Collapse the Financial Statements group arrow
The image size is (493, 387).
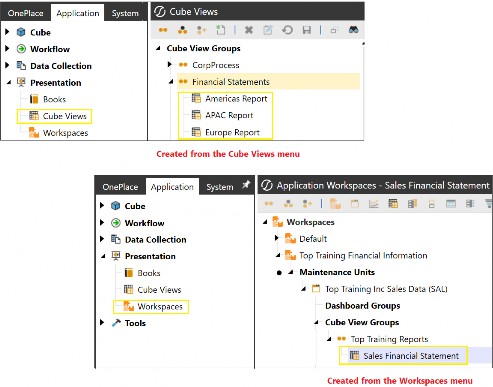click(x=171, y=82)
